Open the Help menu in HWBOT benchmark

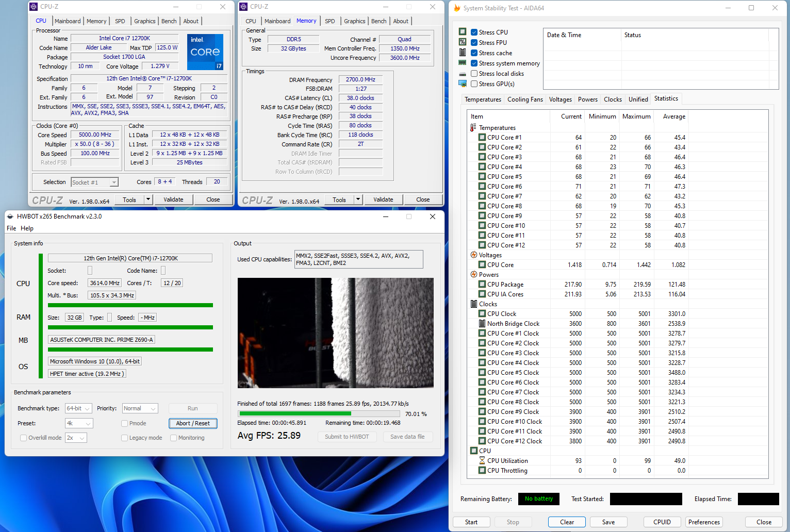(27, 228)
